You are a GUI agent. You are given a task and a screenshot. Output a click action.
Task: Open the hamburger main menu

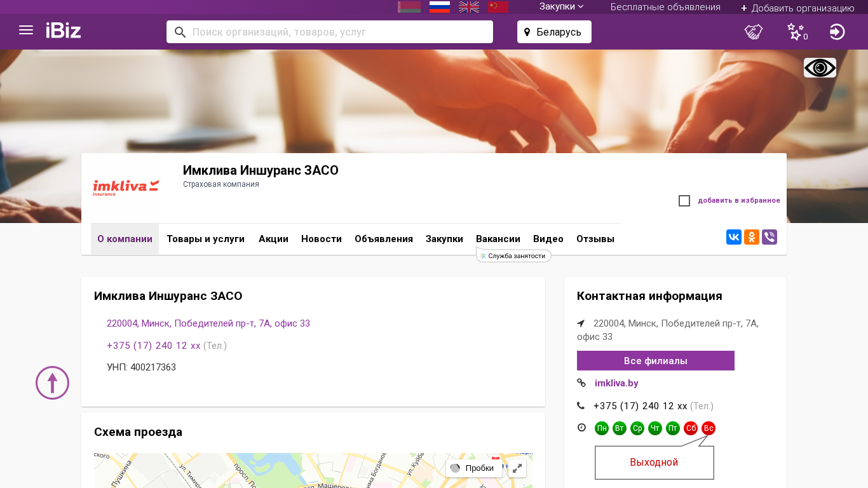coord(26,30)
